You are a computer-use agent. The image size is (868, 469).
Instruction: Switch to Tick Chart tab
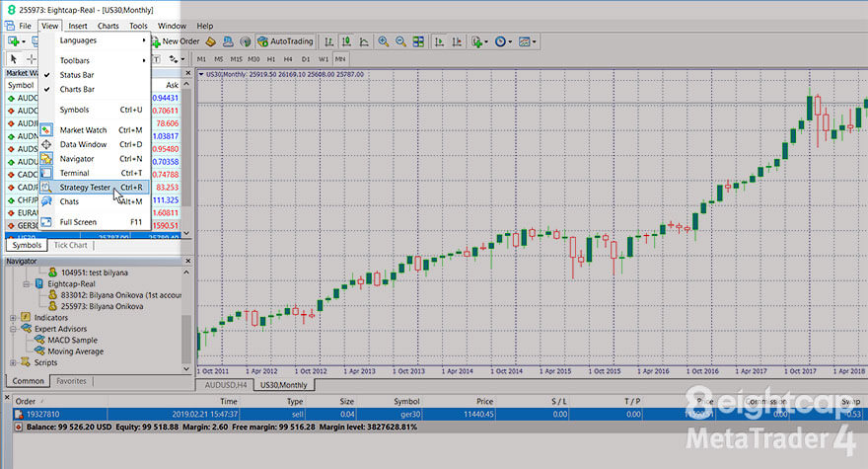click(x=70, y=245)
